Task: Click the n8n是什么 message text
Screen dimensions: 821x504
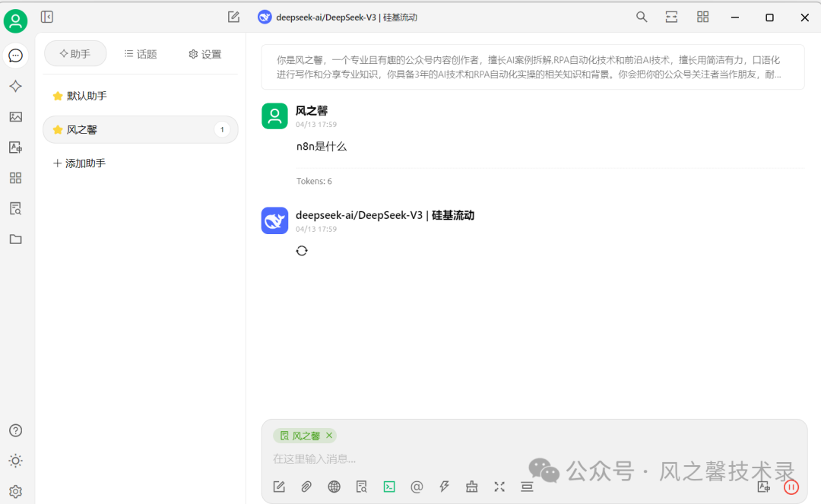Action: click(x=322, y=147)
